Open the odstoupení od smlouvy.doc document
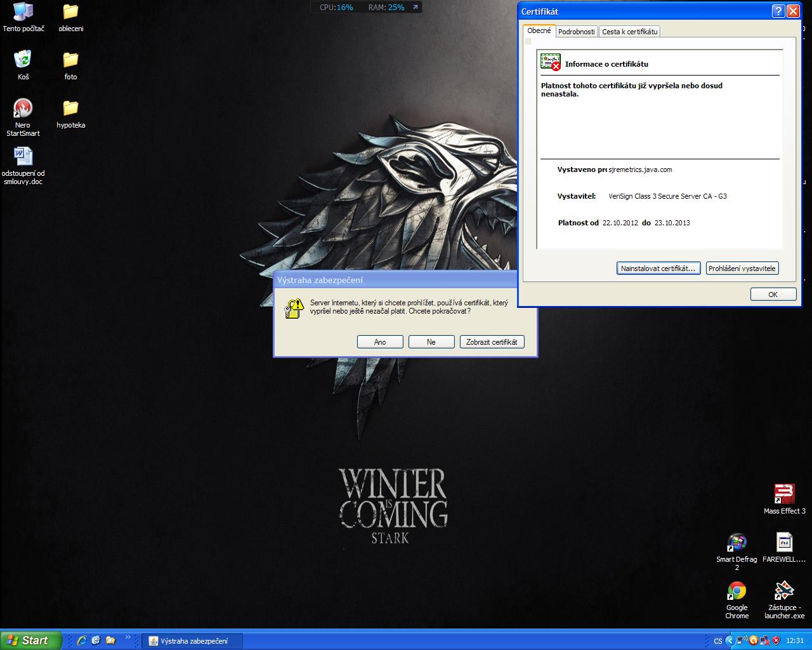This screenshot has width=812, height=650. pos(23,166)
